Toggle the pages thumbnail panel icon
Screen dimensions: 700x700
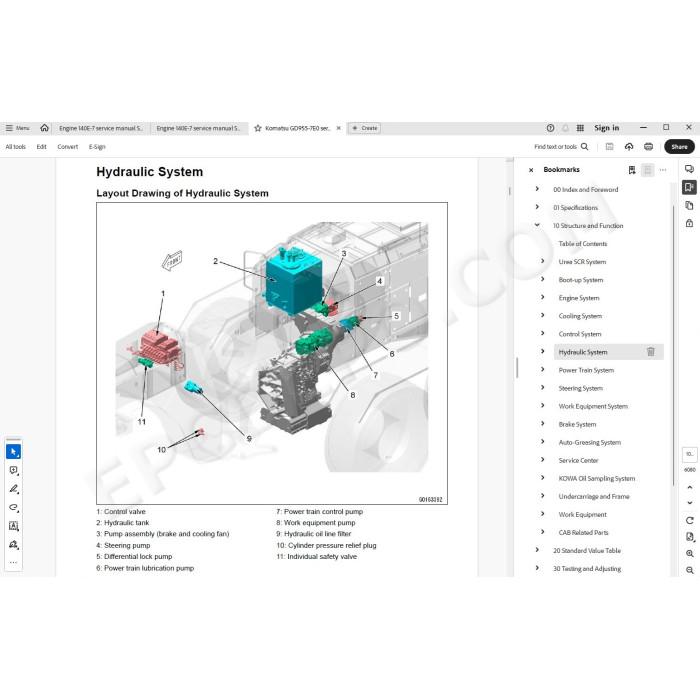(x=689, y=205)
